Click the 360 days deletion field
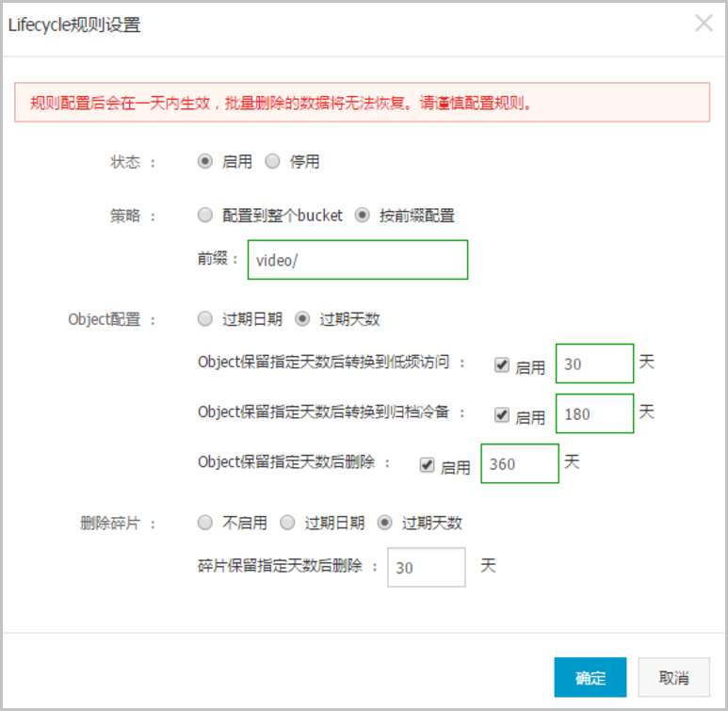 (520, 463)
